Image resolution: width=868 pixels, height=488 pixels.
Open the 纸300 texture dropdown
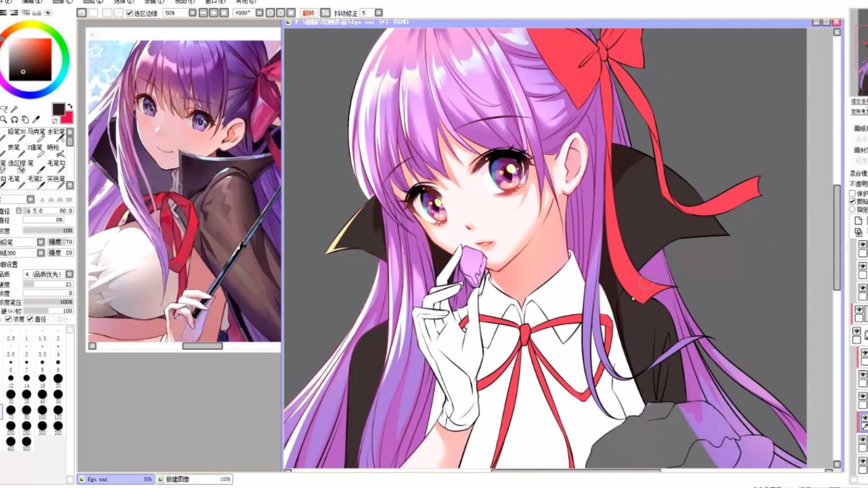coord(41,253)
